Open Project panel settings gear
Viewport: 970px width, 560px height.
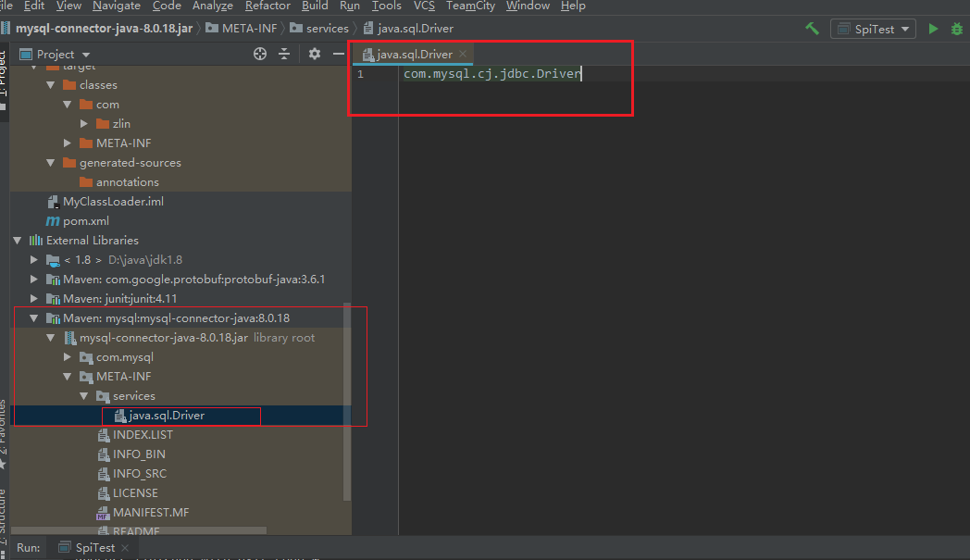pos(315,54)
